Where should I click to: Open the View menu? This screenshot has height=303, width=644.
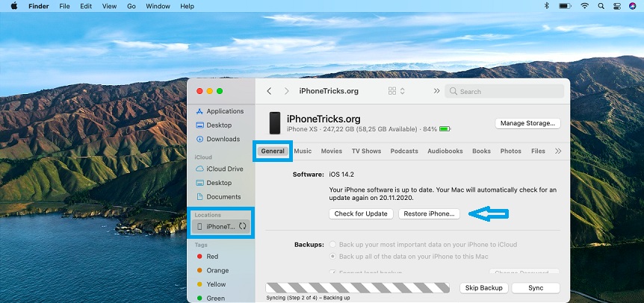[109, 6]
